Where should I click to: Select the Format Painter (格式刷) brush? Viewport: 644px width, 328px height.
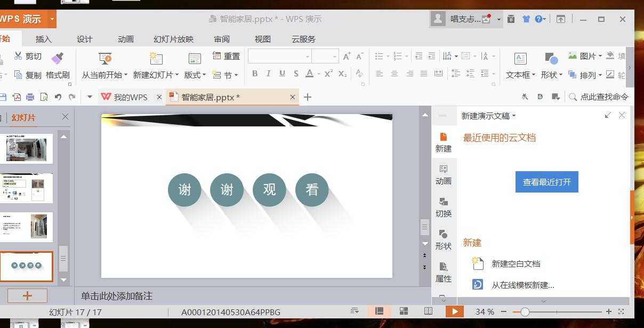58,57
